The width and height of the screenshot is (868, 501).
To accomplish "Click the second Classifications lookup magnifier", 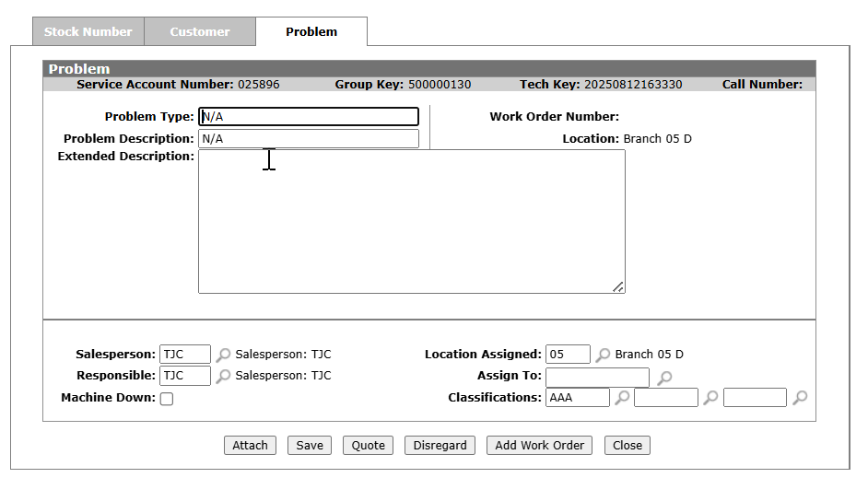I will click(x=711, y=398).
